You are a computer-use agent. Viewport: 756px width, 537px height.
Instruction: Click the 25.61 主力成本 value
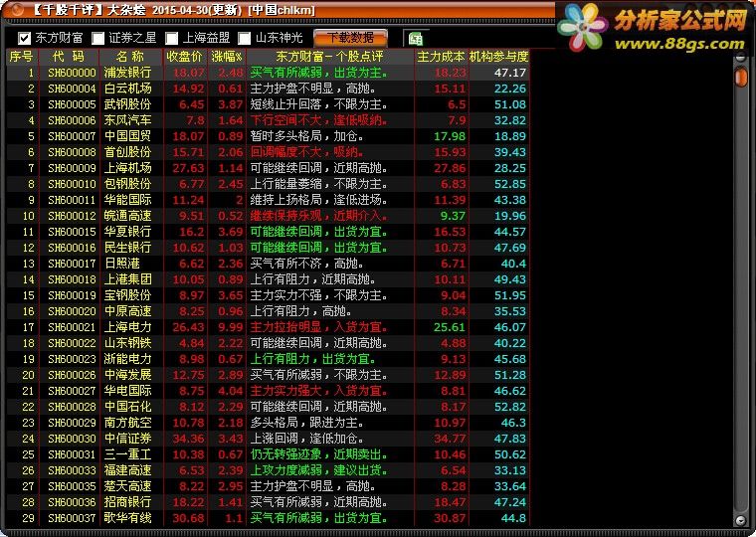pos(450,327)
